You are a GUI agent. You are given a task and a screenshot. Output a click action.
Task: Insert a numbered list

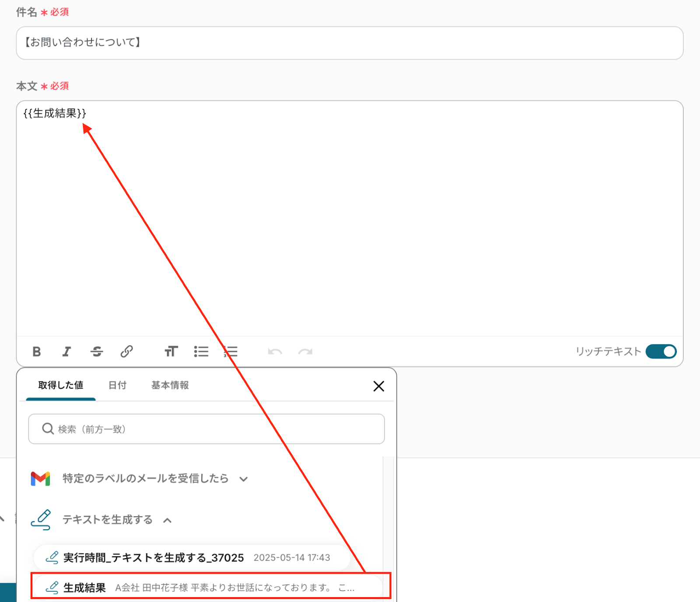(231, 352)
